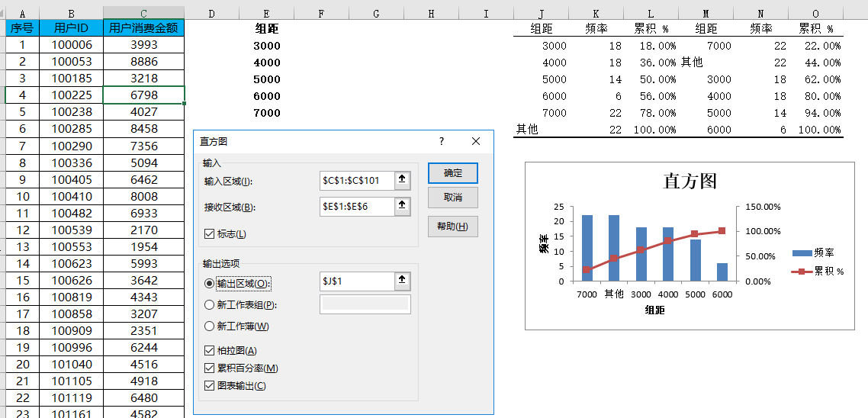This screenshot has height=418, width=868.
Task: Click the range selector icon for 输入区域
Action: coord(403,180)
